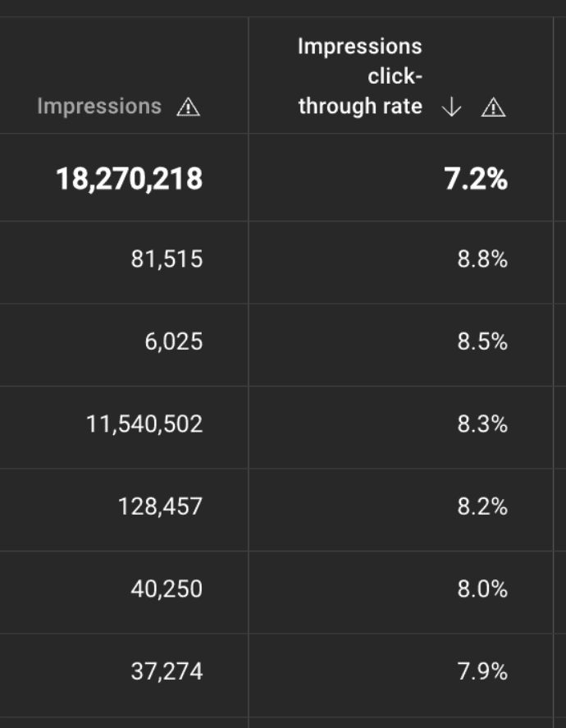Select the 37,274 impressions cell
The width and height of the screenshot is (566, 728).
point(167,672)
